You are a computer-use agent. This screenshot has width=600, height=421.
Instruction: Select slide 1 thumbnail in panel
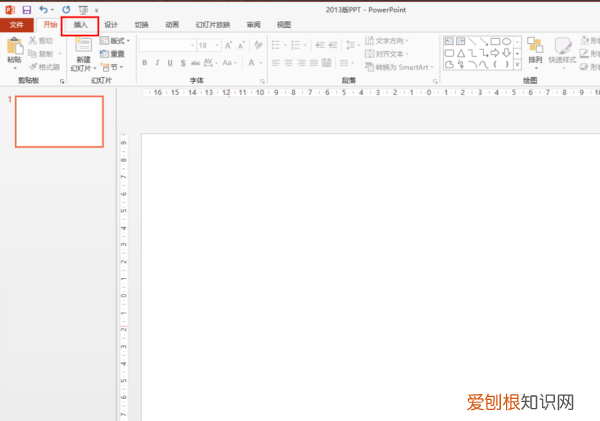(59, 122)
